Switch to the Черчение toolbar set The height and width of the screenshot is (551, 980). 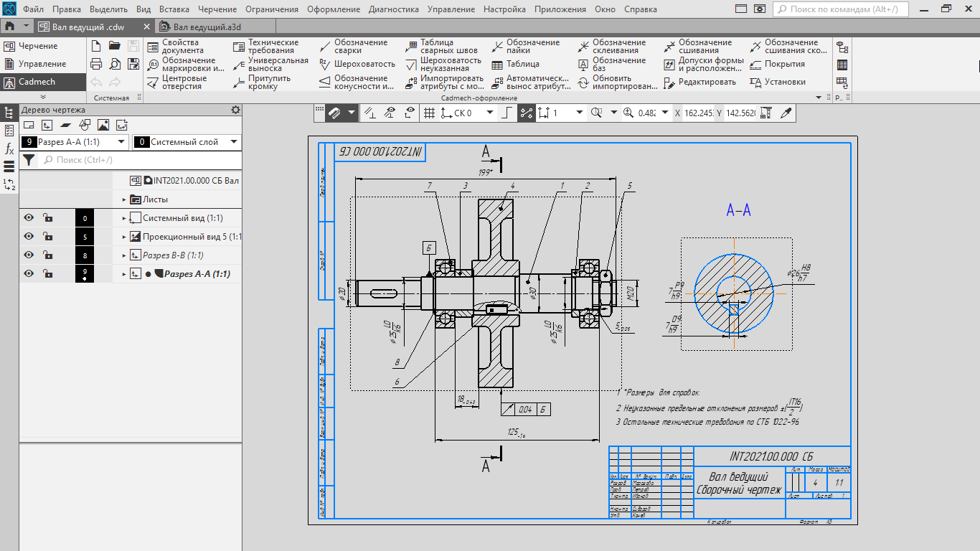(37, 46)
